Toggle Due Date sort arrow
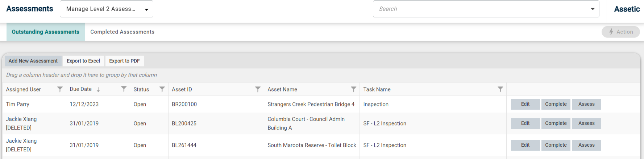 98,89
